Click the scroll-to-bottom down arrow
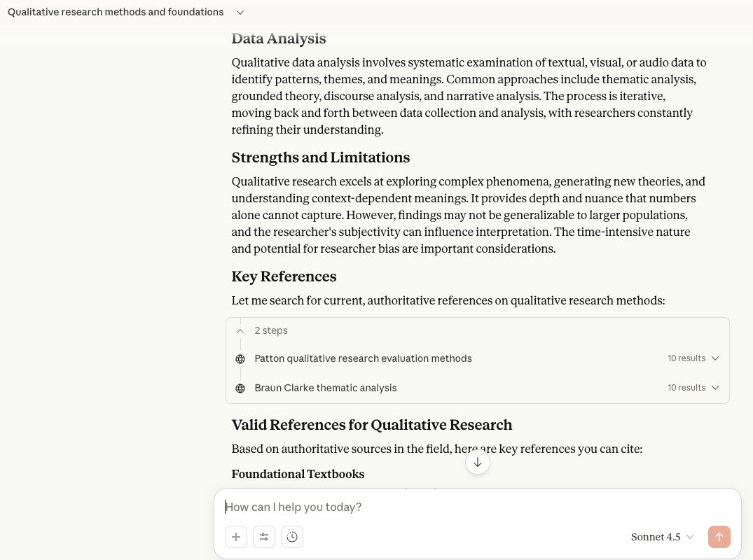 pyautogui.click(x=478, y=462)
